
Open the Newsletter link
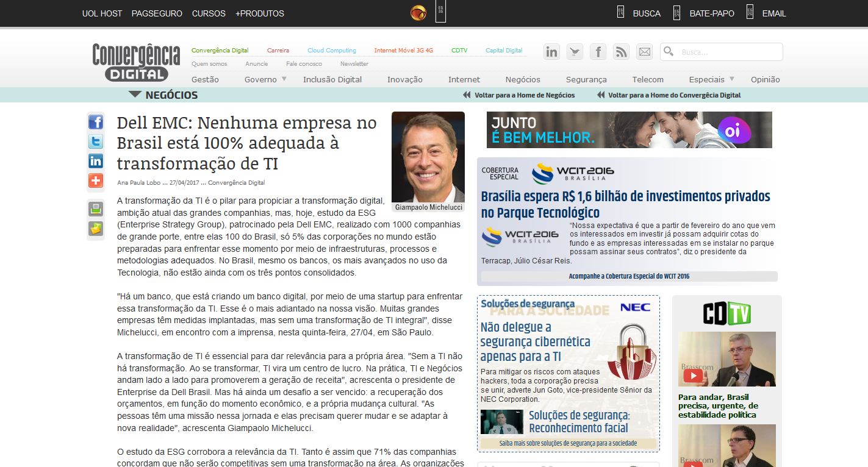pyautogui.click(x=354, y=63)
